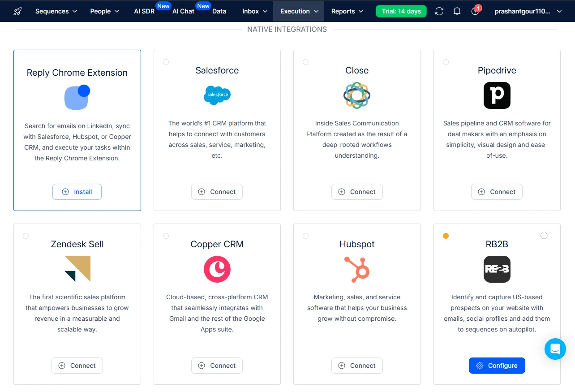Click the New badge on AI Chat
This screenshot has width=575, height=392.
tap(203, 6)
